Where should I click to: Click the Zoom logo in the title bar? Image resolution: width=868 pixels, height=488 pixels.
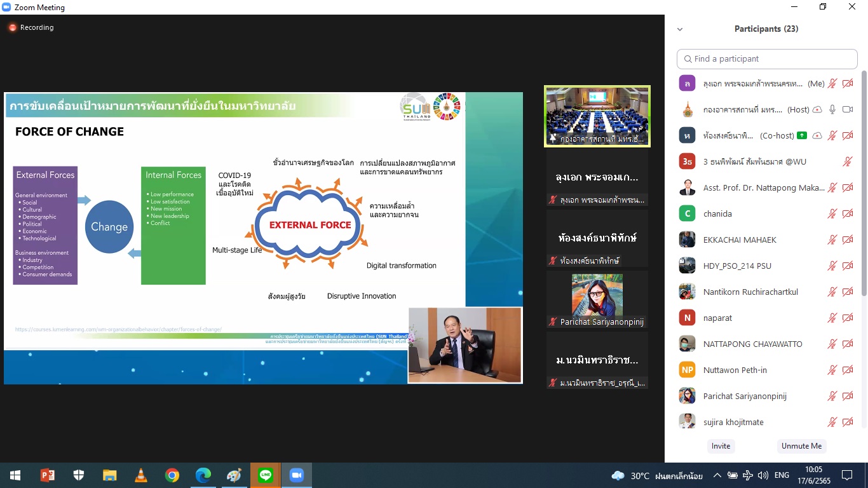coord(7,8)
